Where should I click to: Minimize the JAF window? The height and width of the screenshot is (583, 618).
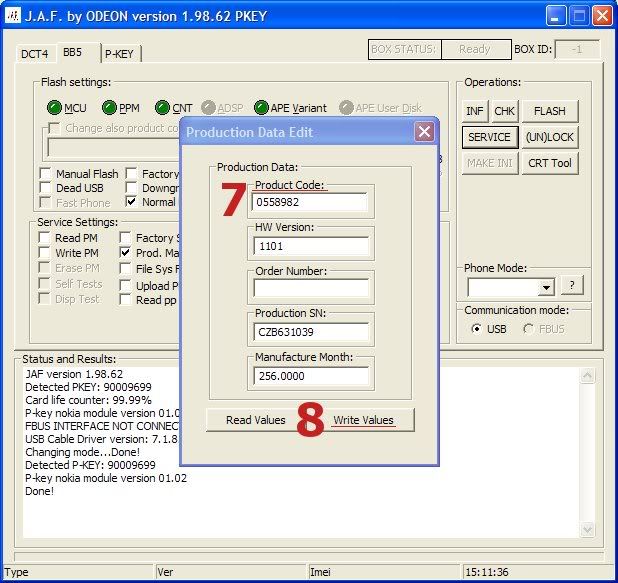556,16
